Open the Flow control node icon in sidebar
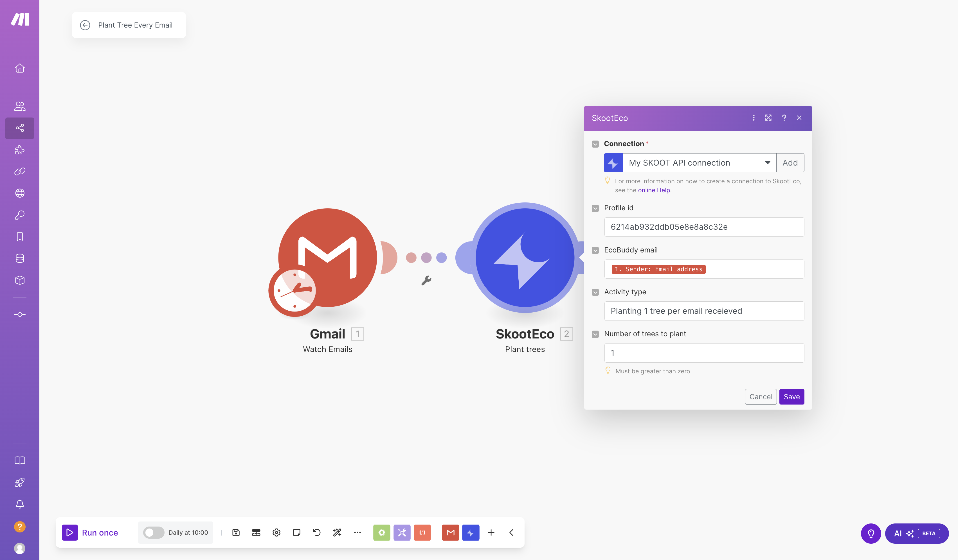Image resolution: width=958 pixels, height=560 pixels. (x=20, y=315)
